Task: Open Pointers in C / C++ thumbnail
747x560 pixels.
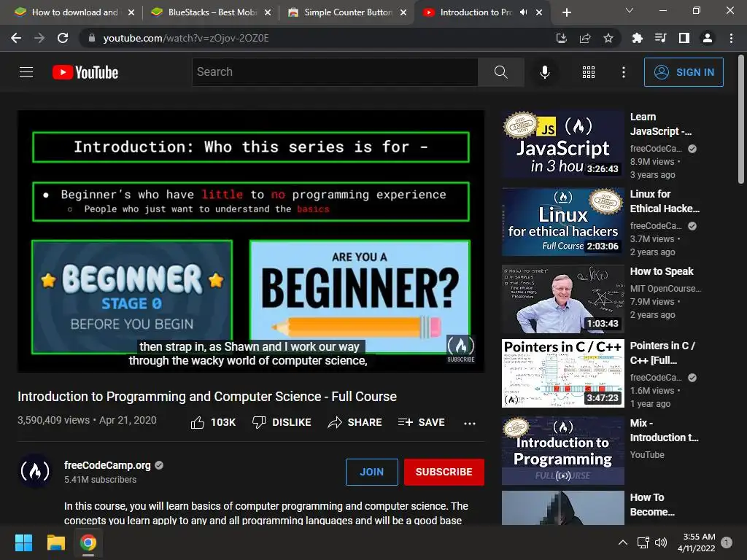Action: [x=562, y=373]
